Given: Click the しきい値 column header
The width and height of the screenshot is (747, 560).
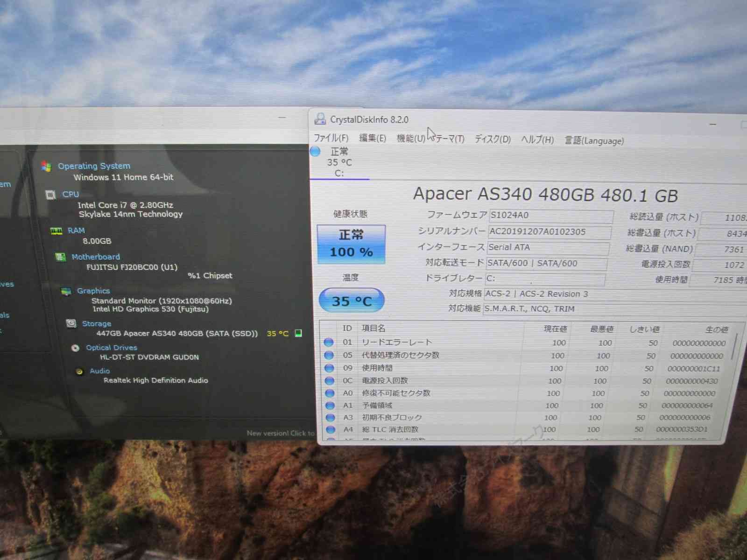Looking at the screenshot, I should coord(645,329).
